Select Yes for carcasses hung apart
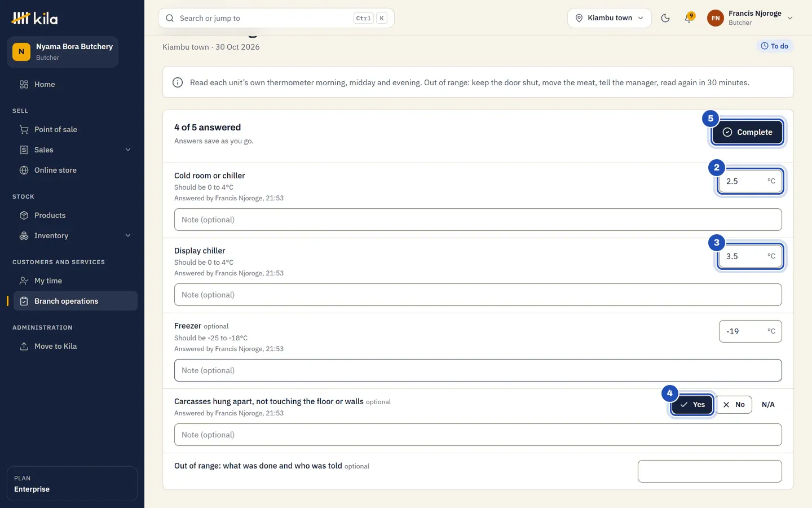 (x=692, y=405)
